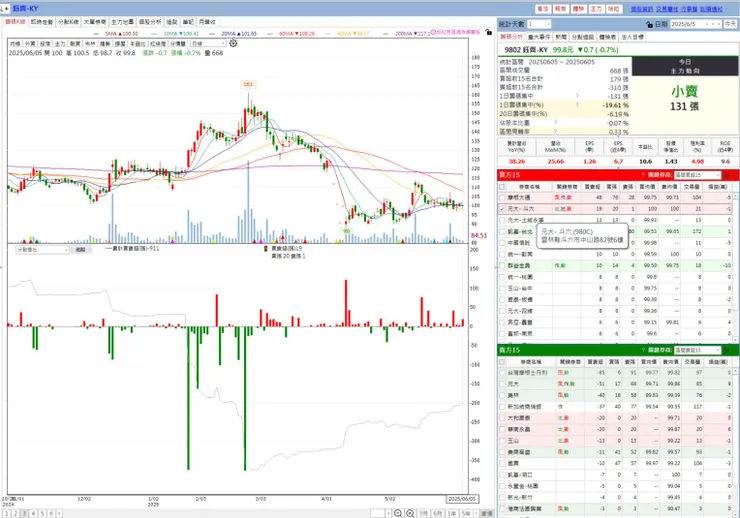This screenshot has width=740, height=518.
Task: Open 統計天數 dropdown
Action: pyautogui.click(x=539, y=24)
